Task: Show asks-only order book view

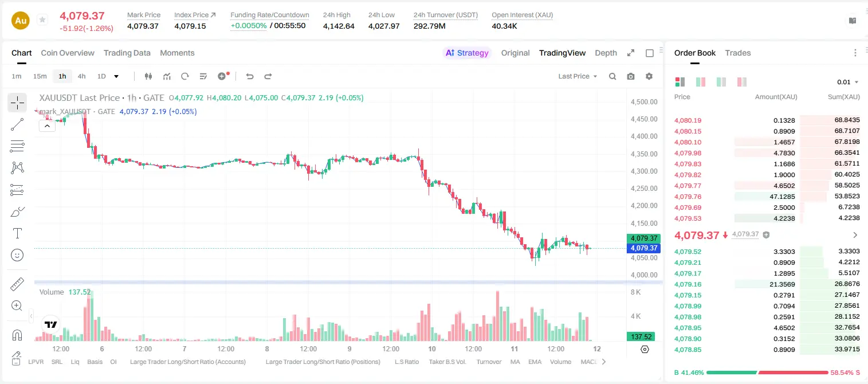Action: point(741,82)
